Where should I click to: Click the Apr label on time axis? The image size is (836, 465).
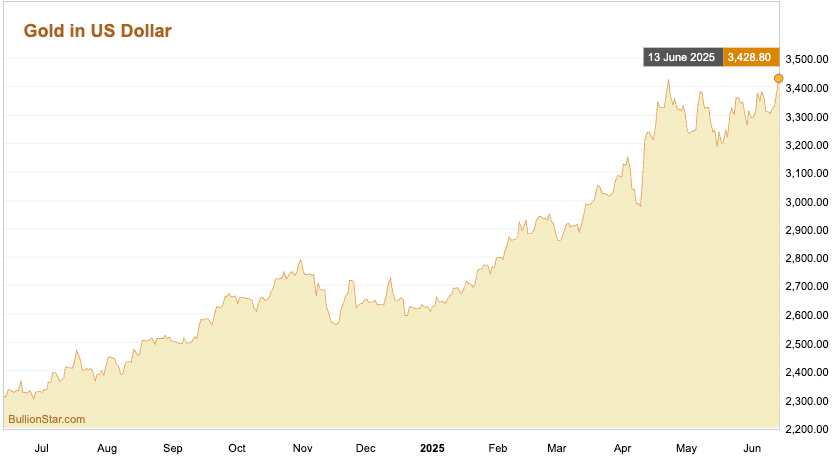(622, 449)
